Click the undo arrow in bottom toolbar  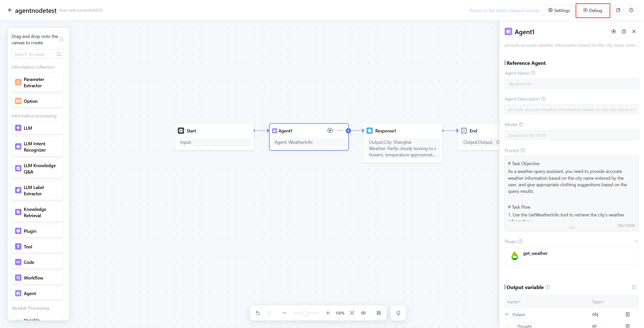click(x=258, y=313)
